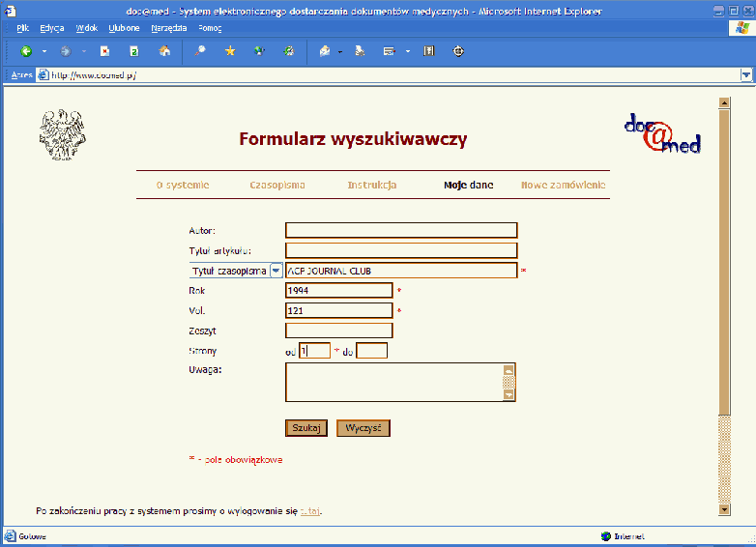Click the page's vertical scrollbar
Screen dimensions: 756x547
pos(723,290)
